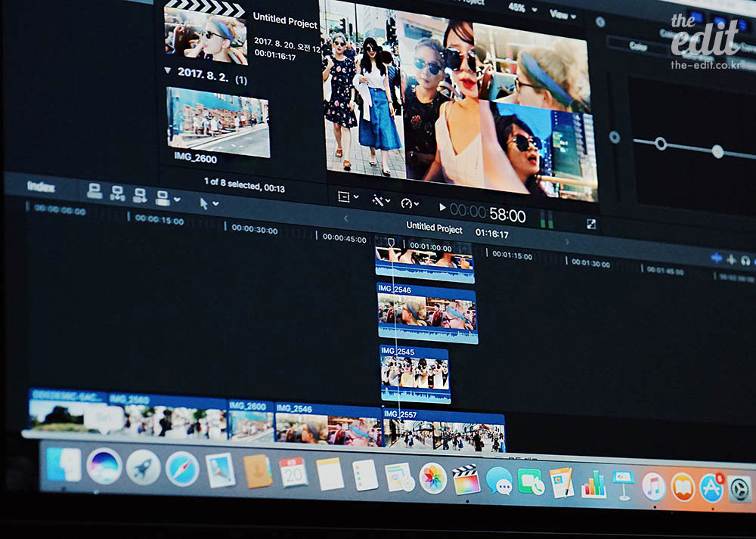Open Siri from the dock
The width and height of the screenshot is (756, 539).
pos(104,466)
